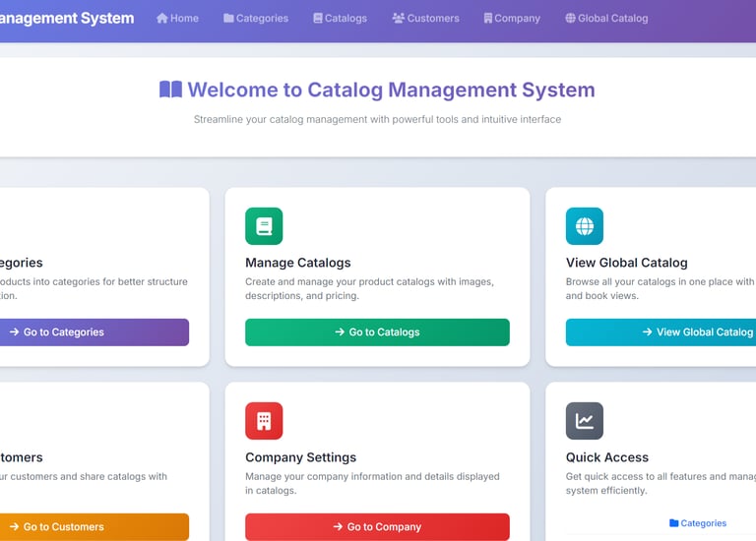Screen dimensions: 756x541
Task: Click the red building icon on Company Settings card
Action: click(x=264, y=421)
